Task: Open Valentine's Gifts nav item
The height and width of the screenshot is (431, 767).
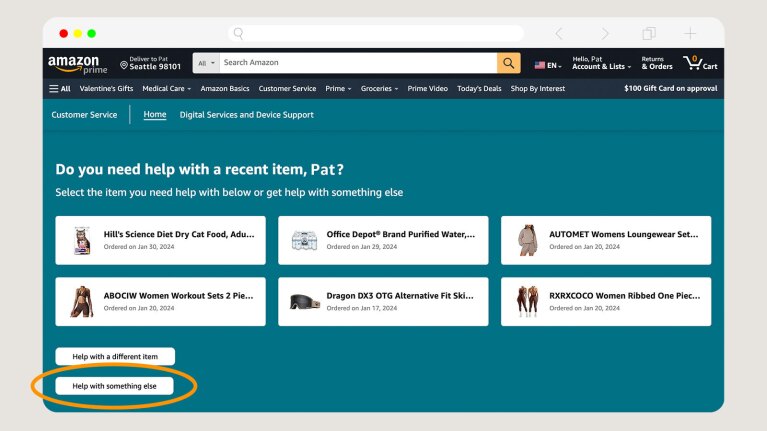Action: [106, 89]
